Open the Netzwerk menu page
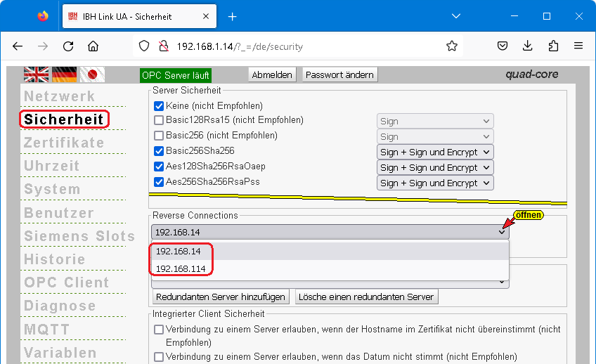This screenshot has height=364, width=596. [59, 96]
